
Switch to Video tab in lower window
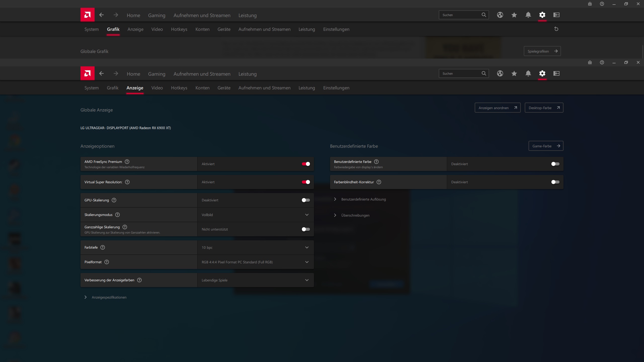tap(157, 88)
